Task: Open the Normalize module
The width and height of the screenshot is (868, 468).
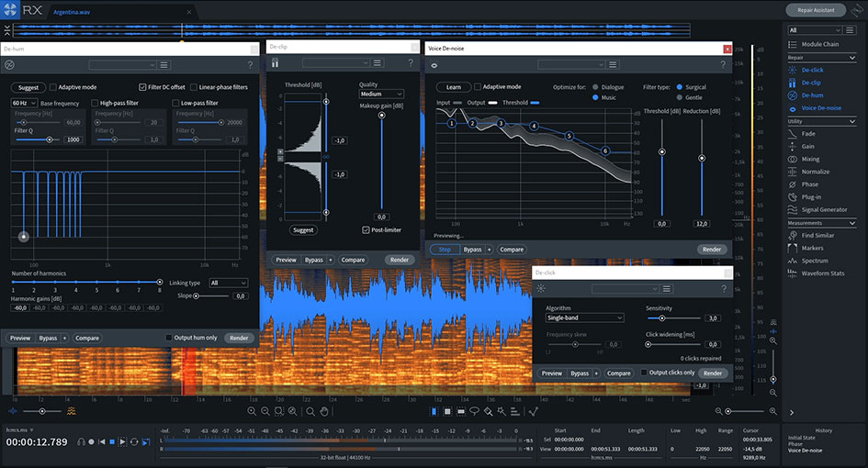Action: tap(814, 172)
